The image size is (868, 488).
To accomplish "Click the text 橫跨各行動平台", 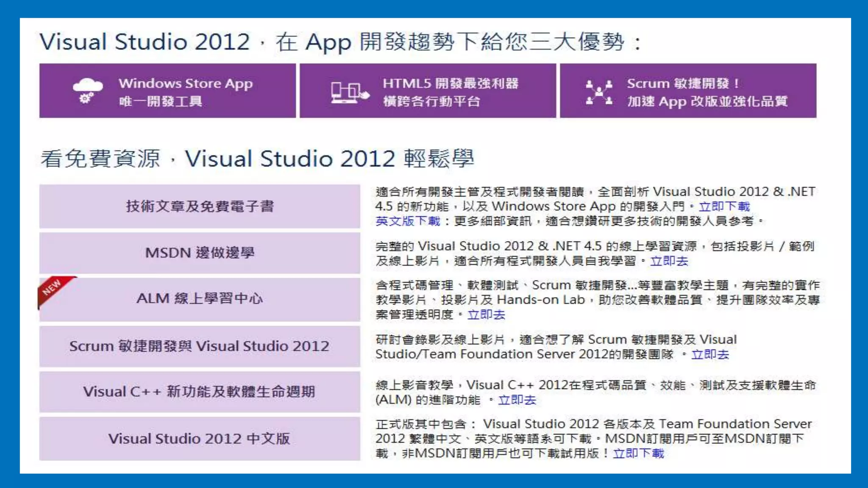I will 431,102.
